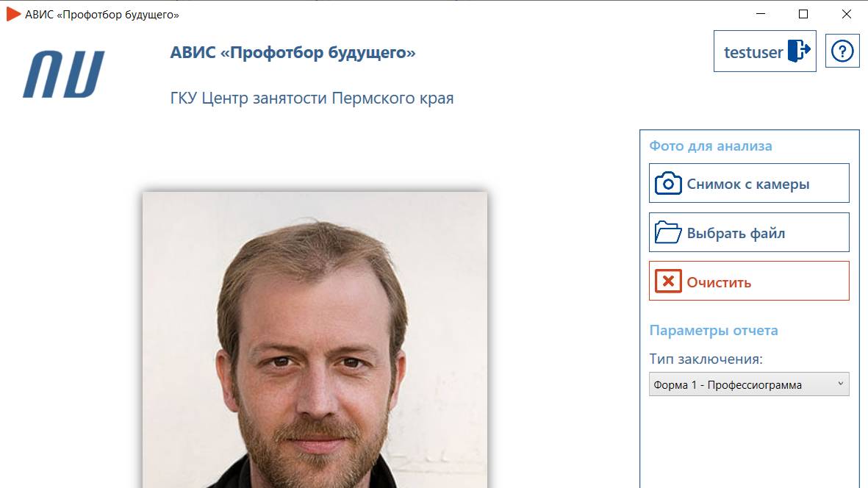Click the folder icon to choose a file
Screen dimensions: 868x488
tap(667, 232)
